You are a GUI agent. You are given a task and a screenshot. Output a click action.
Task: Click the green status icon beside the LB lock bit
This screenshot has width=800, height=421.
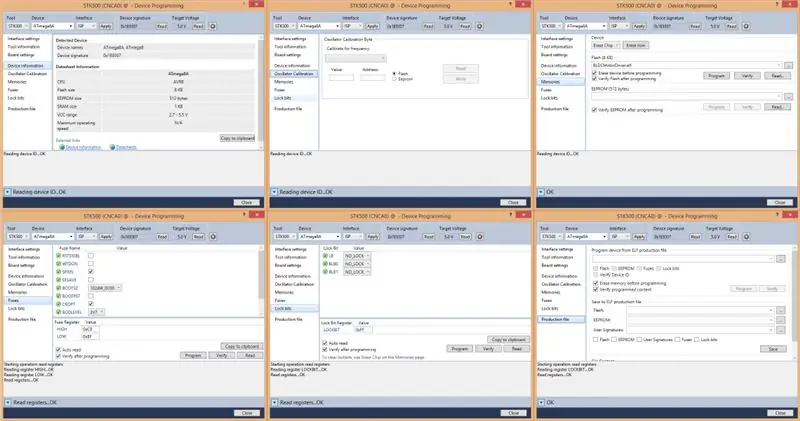coord(325,256)
